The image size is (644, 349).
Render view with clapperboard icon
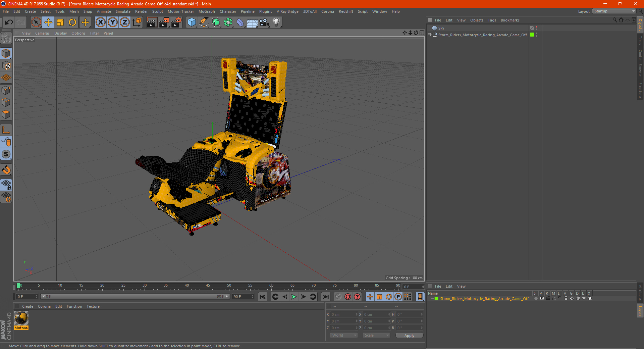pos(152,22)
